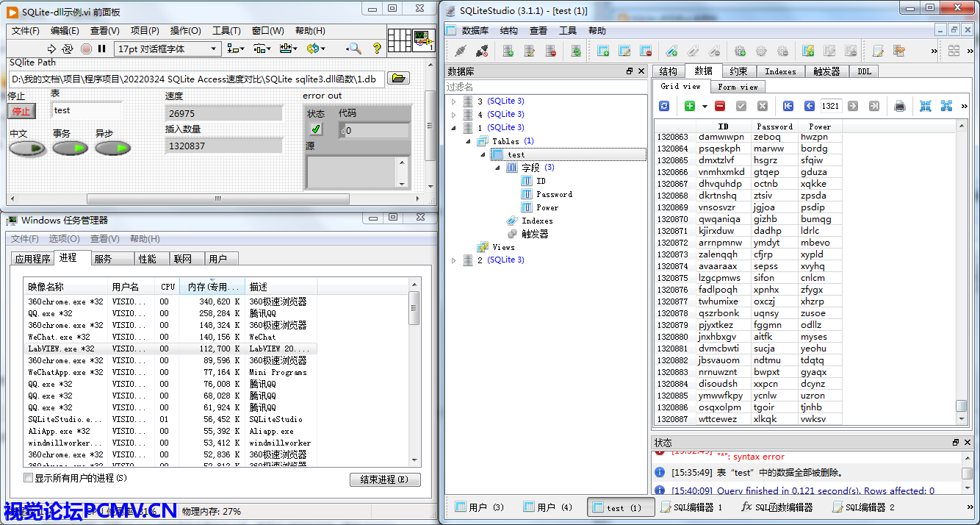Refresh table data in SQLiteStudio grid
Screen dimensions: 980x525
(x=665, y=106)
